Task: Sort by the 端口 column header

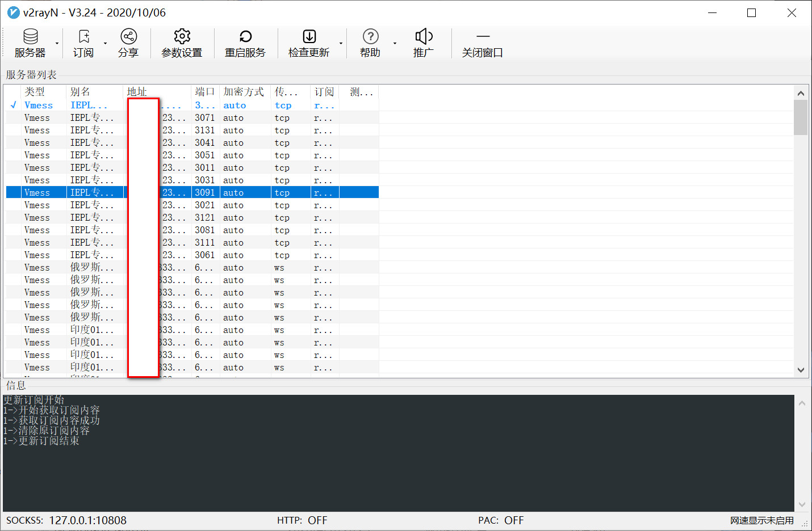Action: point(206,92)
